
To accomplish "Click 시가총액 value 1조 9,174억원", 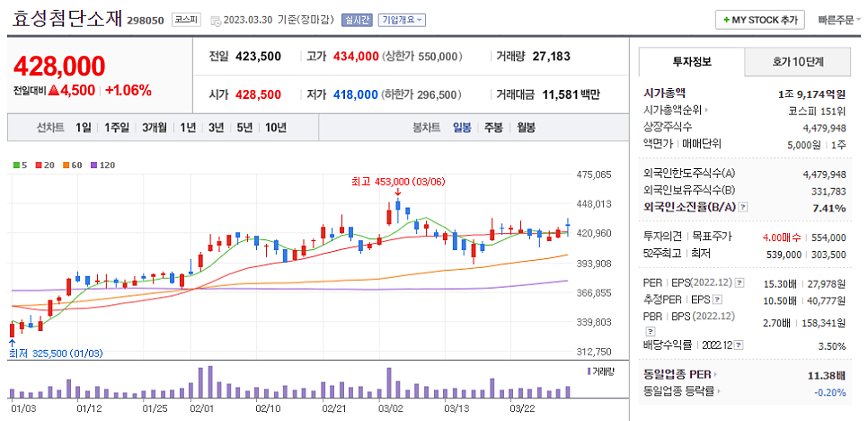I will click(x=811, y=94).
